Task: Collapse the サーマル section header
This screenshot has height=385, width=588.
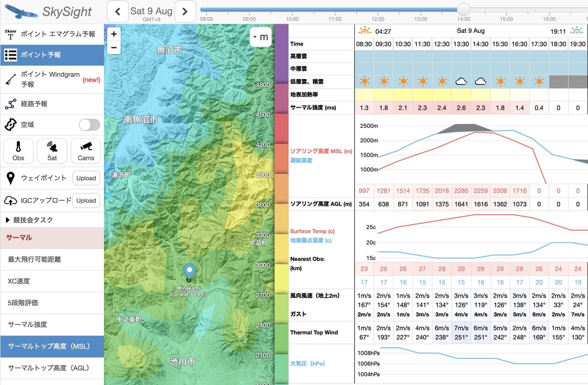Action: point(52,238)
